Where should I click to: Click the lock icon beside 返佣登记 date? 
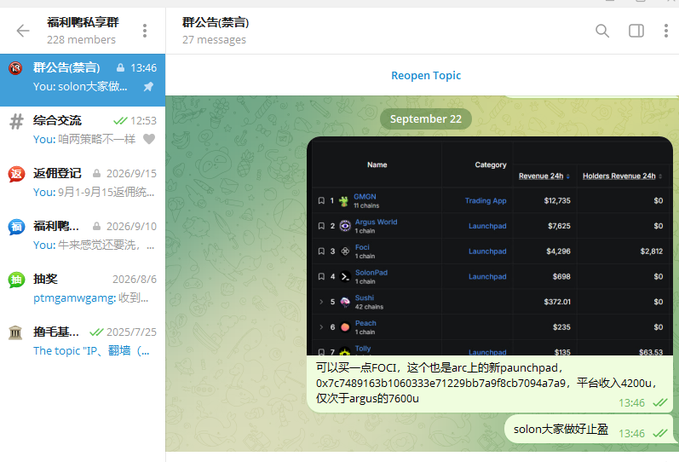(x=97, y=173)
